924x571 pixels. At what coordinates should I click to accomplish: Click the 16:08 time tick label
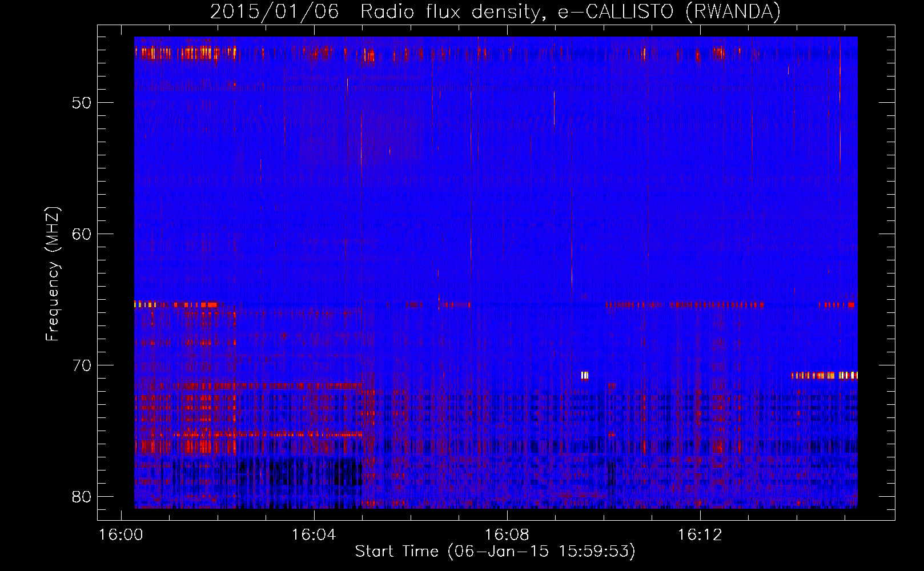coord(507,535)
